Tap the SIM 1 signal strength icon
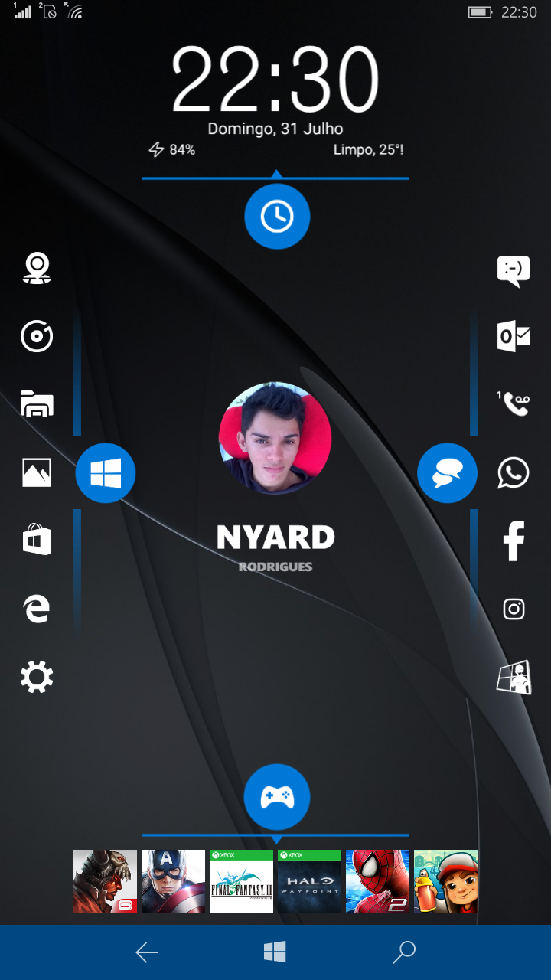The image size is (551, 980). point(22,11)
